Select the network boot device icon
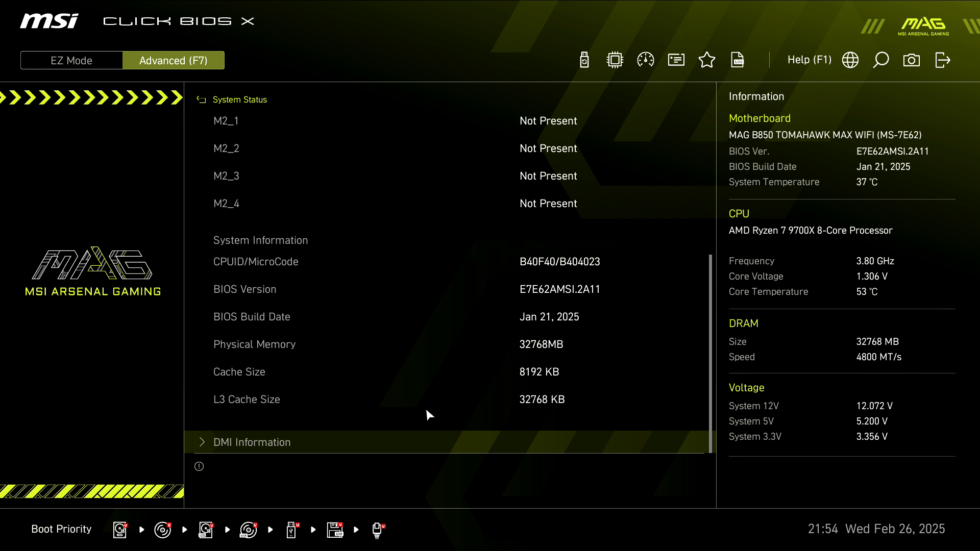The height and width of the screenshot is (551, 980). click(x=378, y=530)
